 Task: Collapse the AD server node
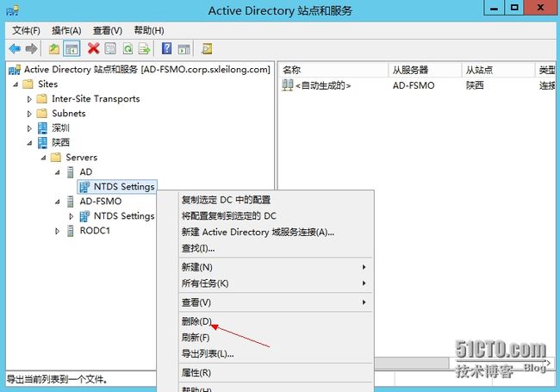[x=58, y=172]
